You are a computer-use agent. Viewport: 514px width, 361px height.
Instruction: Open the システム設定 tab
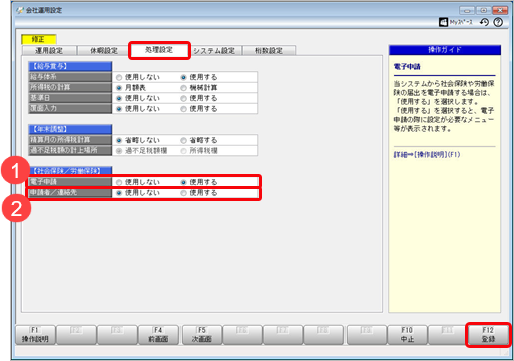(x=214, y=50)
